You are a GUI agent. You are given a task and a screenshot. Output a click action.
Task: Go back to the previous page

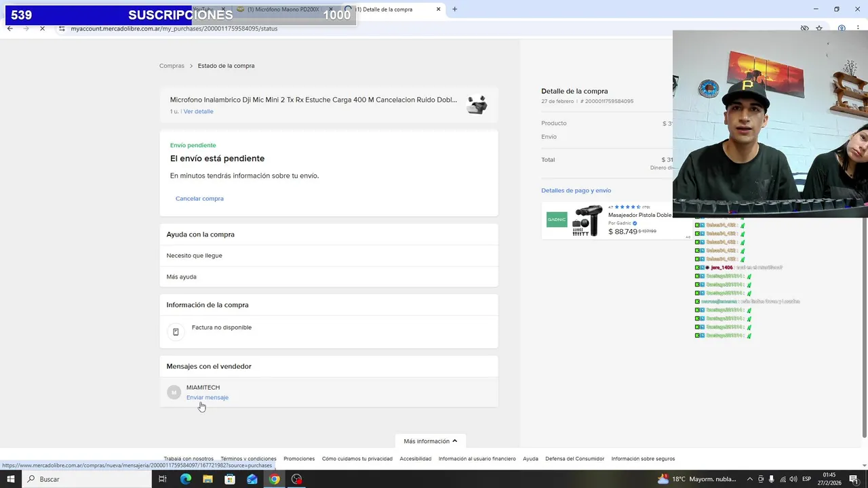click(x=9, y=28)
